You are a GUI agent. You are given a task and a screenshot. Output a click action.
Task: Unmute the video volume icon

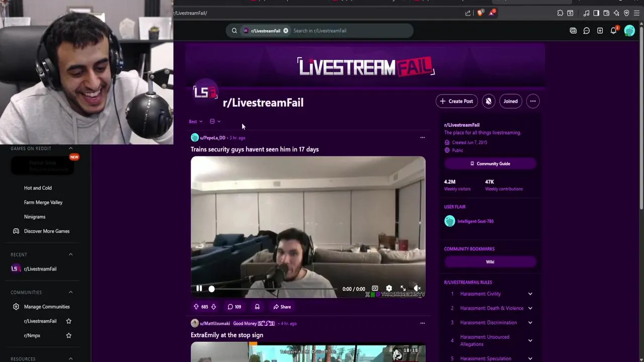point(417,289)
